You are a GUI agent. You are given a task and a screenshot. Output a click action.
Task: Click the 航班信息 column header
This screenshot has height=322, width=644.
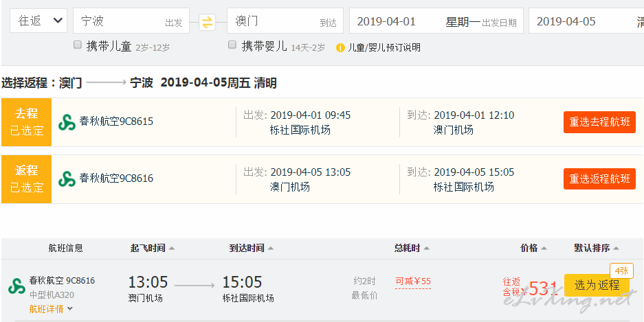coord(66,248)
